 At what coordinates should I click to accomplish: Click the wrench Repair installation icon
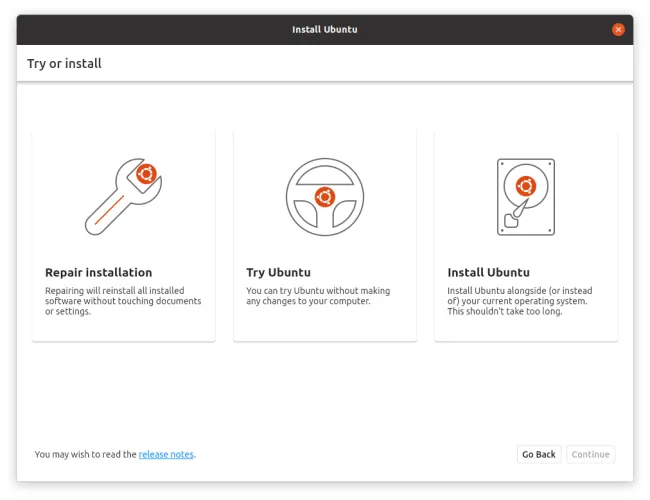[123, 196]
